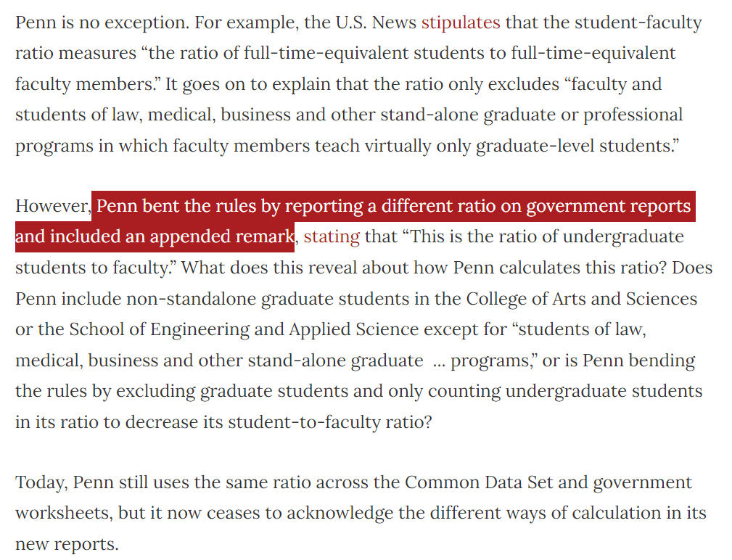The height and width of the screenshot is (560, 732).
Task: Click the text "College of Arts and Sciences"
Action: tap(581, 299)
